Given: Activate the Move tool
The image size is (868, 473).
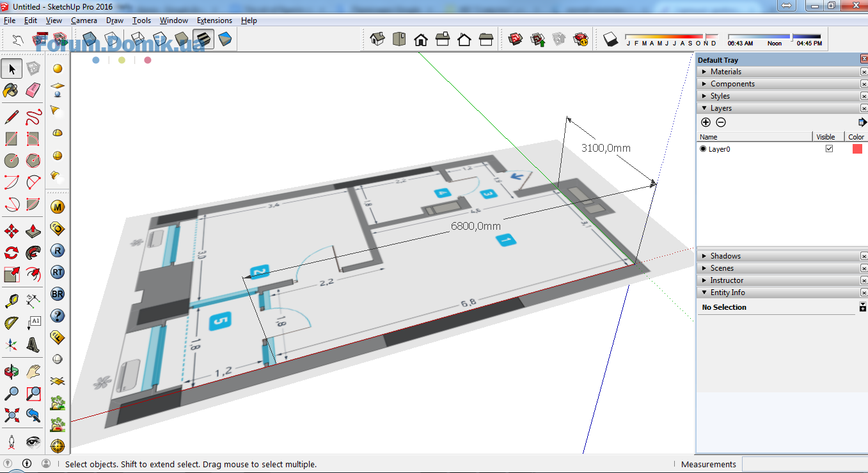Looking at the screenshot, I should click(12, 231).
